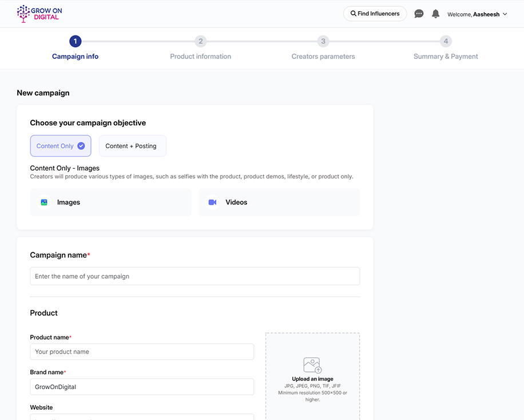Click the Content Only checkmark badge
Image resolution: width=524 pixels, height=420 pixels.
81,146
